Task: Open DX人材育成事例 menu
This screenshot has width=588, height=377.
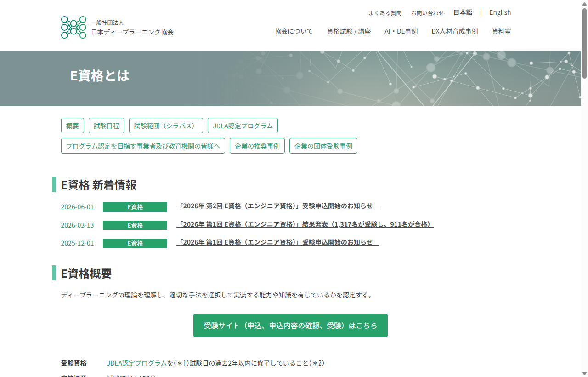Action: pyautogui.click(x=455, y=31)
